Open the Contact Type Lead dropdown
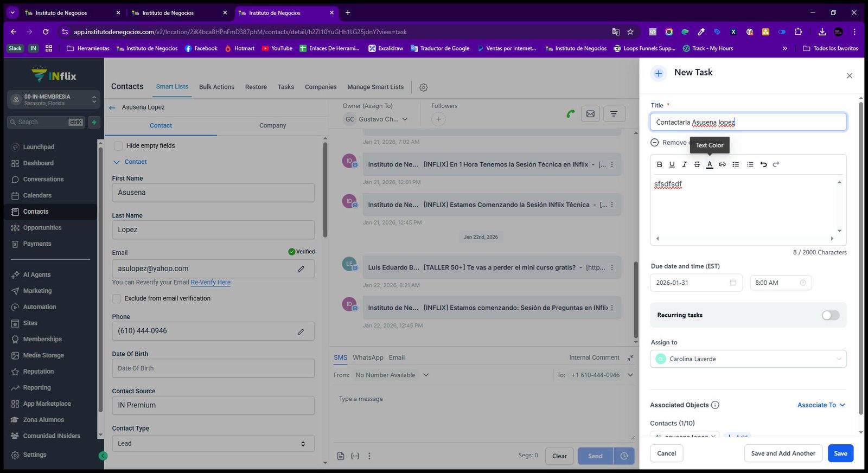This screenshot has height=473, width=868. tap(213, 444)
